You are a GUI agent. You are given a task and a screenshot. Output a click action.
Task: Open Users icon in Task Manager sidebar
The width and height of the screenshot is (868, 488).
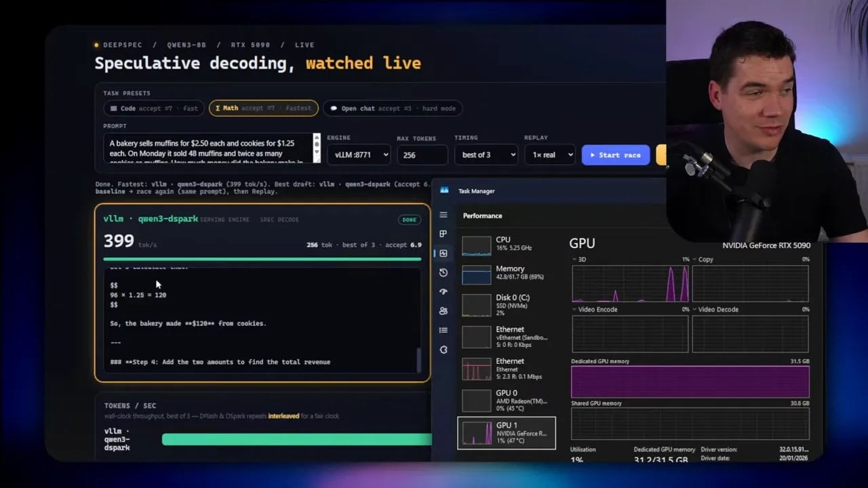point(443,311)
